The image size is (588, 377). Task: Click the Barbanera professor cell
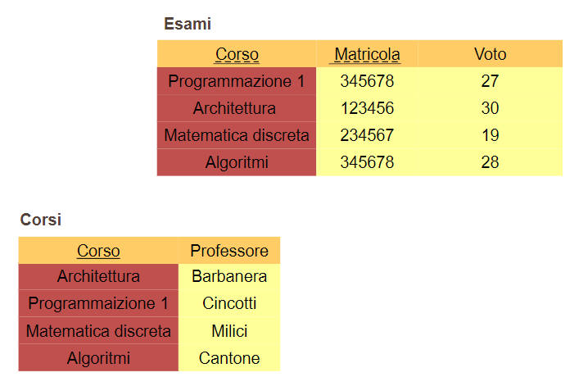click(229, 277)
